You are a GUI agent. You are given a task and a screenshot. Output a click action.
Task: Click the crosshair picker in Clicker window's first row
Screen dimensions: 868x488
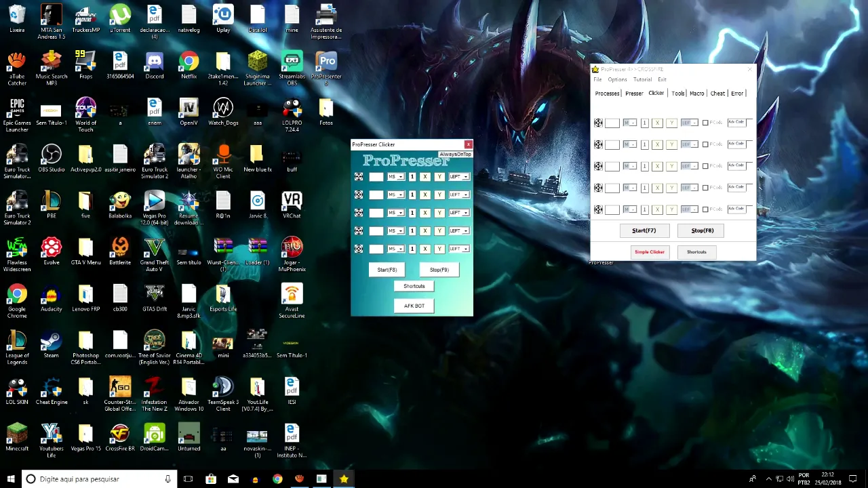(x=359, y=177)
